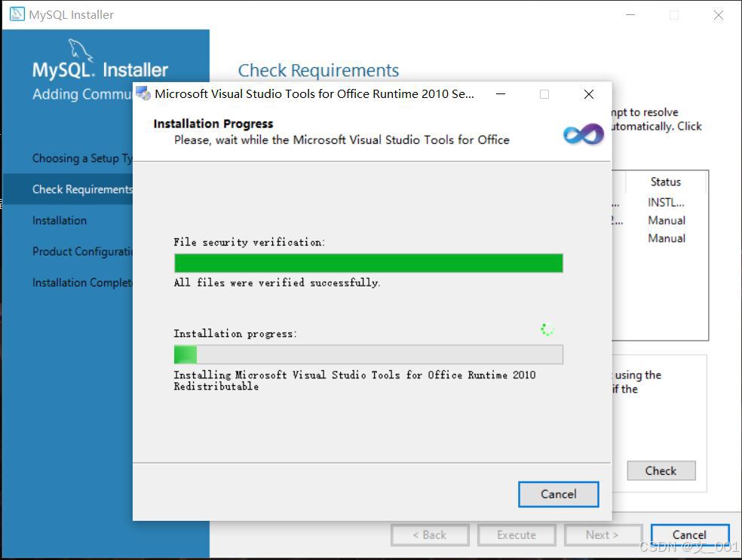Close the Visual Studio Tools setup dialog
Screen dimensions: 742x560
(x=589, y=94)
